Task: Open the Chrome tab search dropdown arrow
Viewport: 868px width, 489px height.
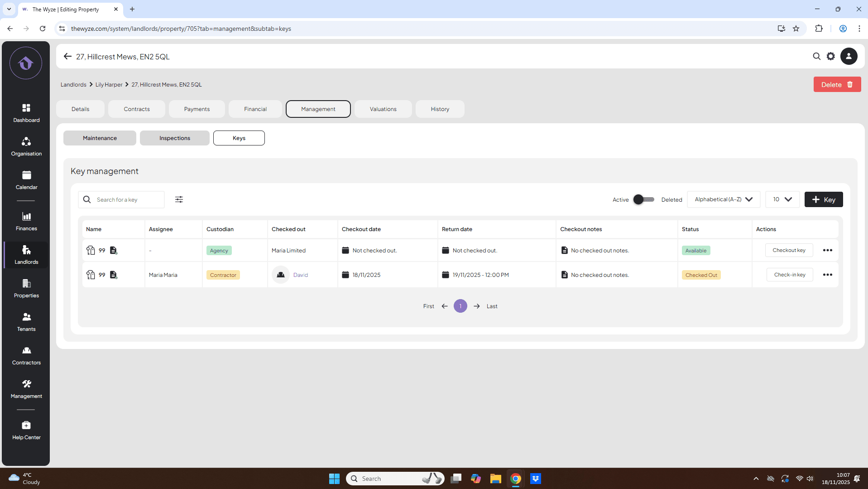Action: pyautogui.click(x=9, y=9)
